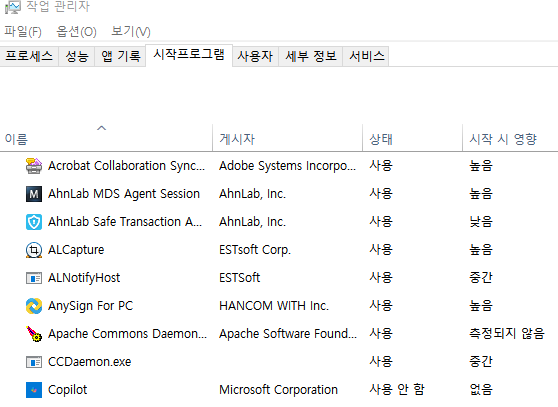Click the Acrobat Collaboration Sync icon

[34, 166]
